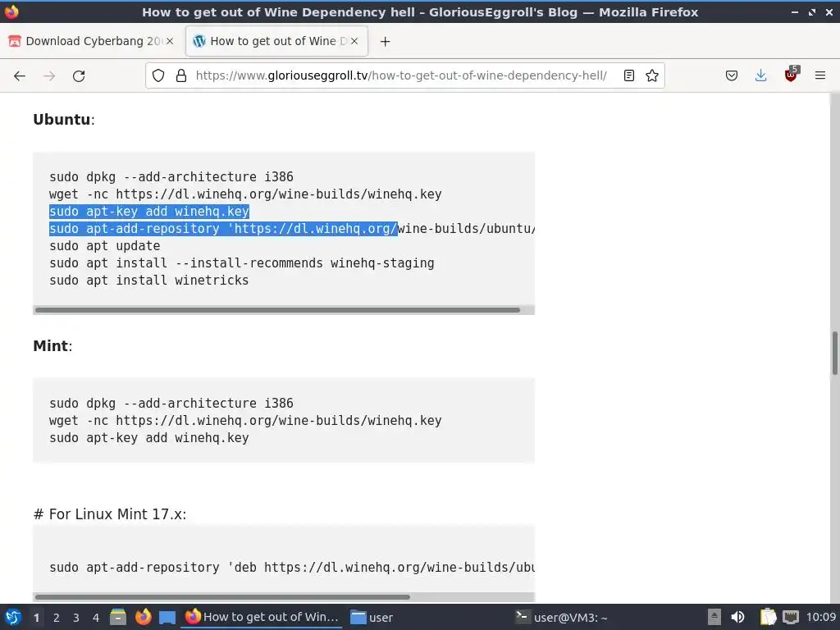The width and height of the screenshot is (840, 630).
Task: Close the Download Cyberbang tab
Action: coord(170,41)
